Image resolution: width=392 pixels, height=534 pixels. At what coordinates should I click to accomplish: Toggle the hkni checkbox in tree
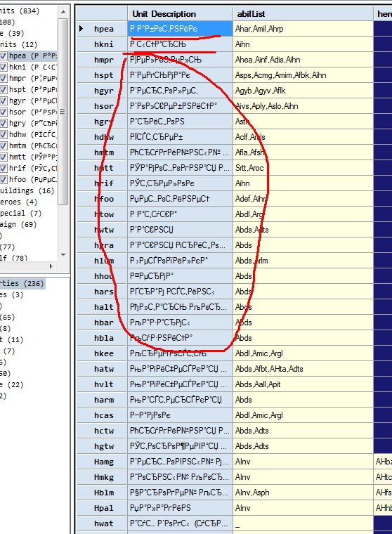pos(4,67)
